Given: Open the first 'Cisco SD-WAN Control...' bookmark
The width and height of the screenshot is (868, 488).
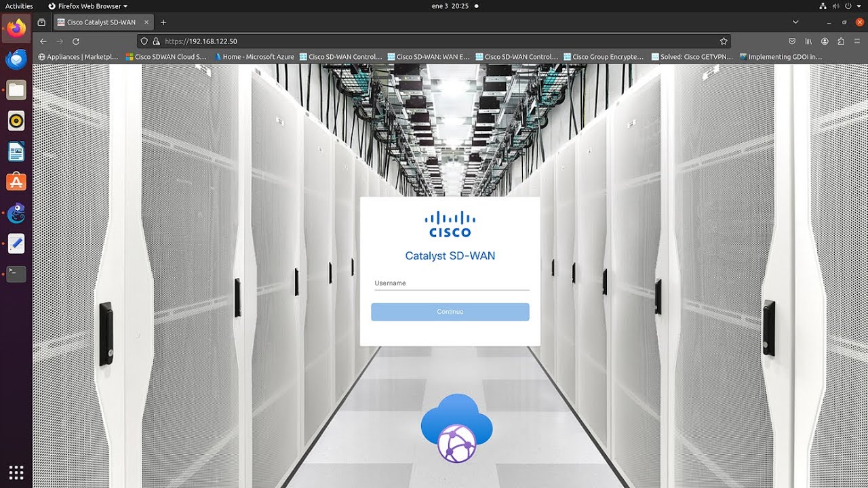Looking at the screenshot, I should (x=341, y=57).
